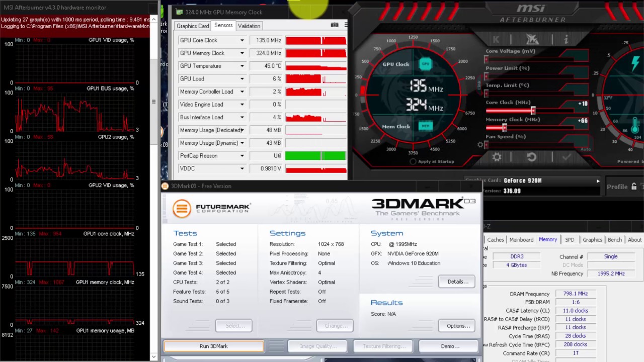Switch to GPU-Z Graphics Card tab
This screenshot has width=644, height=362.
193,26
